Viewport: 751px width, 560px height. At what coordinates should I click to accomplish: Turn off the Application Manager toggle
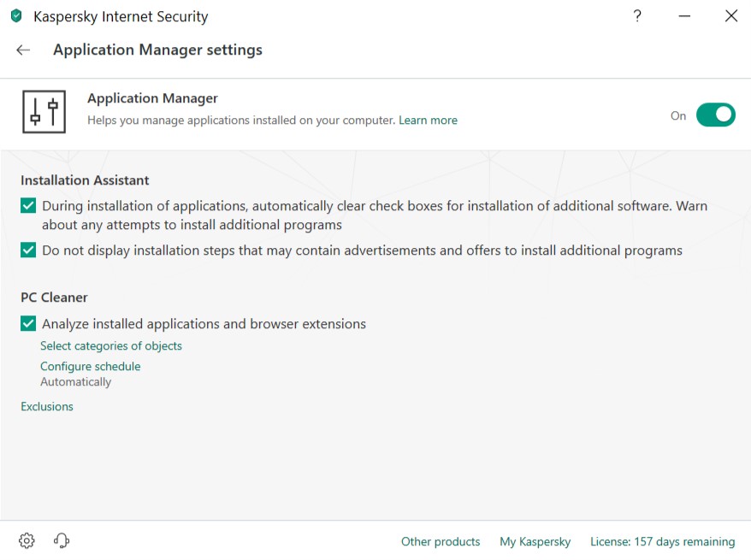(715, 115)
